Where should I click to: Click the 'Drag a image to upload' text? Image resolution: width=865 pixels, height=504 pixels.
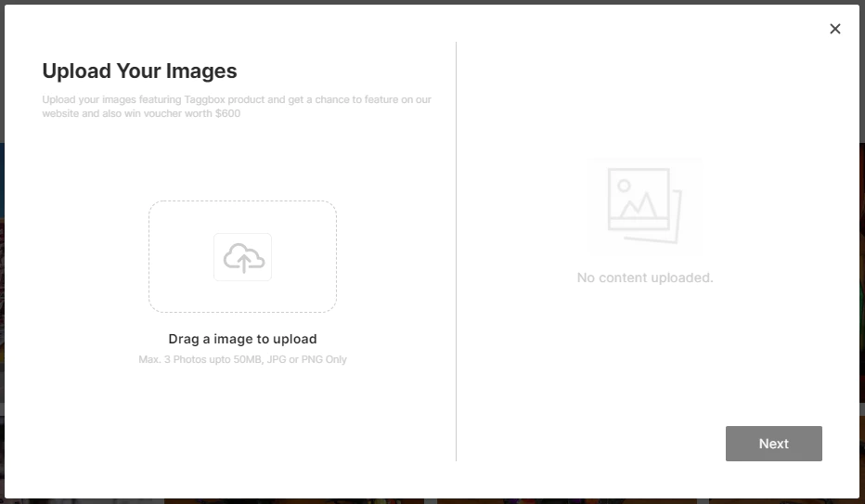(243, 339)
